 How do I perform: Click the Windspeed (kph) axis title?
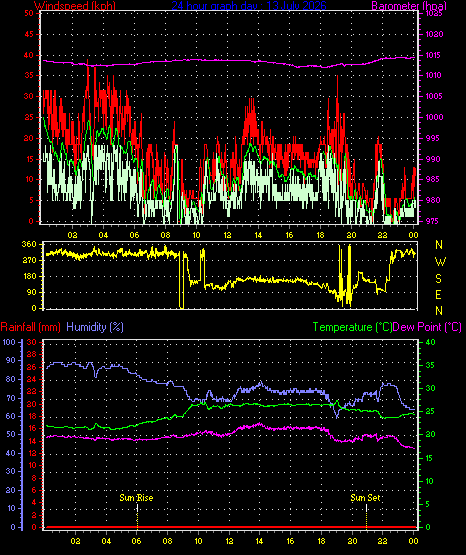pyautogui.click(x=75, y=6)
